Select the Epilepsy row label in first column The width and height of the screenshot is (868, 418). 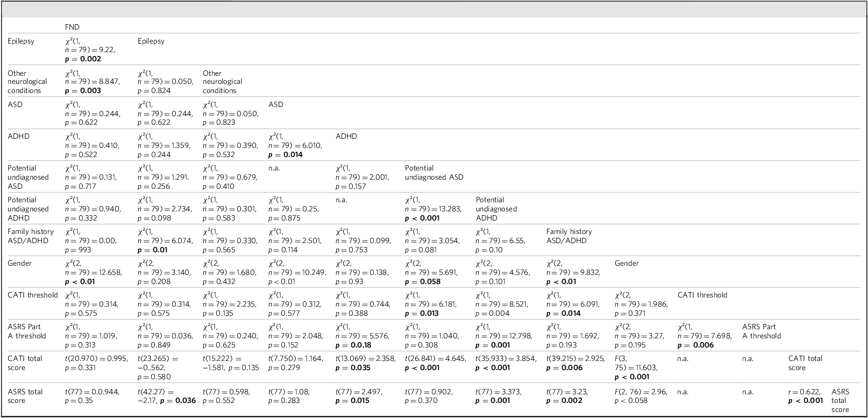[x=20, y=41]
